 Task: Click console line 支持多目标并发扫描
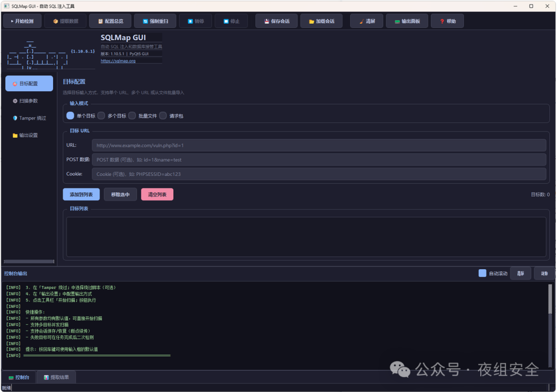point(49,325)
